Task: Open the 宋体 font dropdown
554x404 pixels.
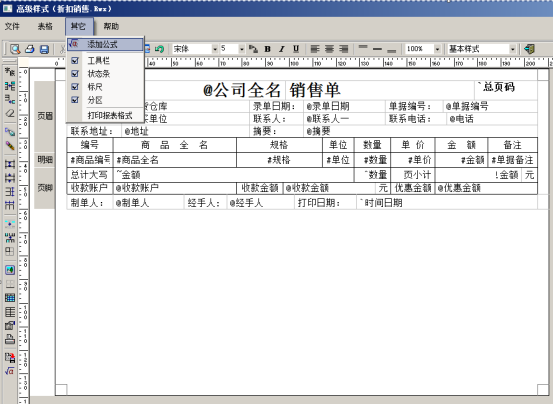Action: tap(214, 49)
